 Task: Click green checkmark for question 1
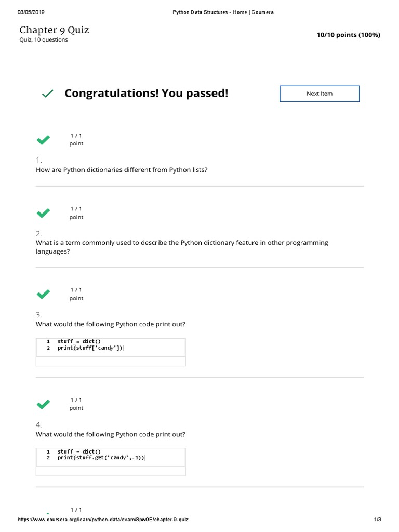[43, 139]
